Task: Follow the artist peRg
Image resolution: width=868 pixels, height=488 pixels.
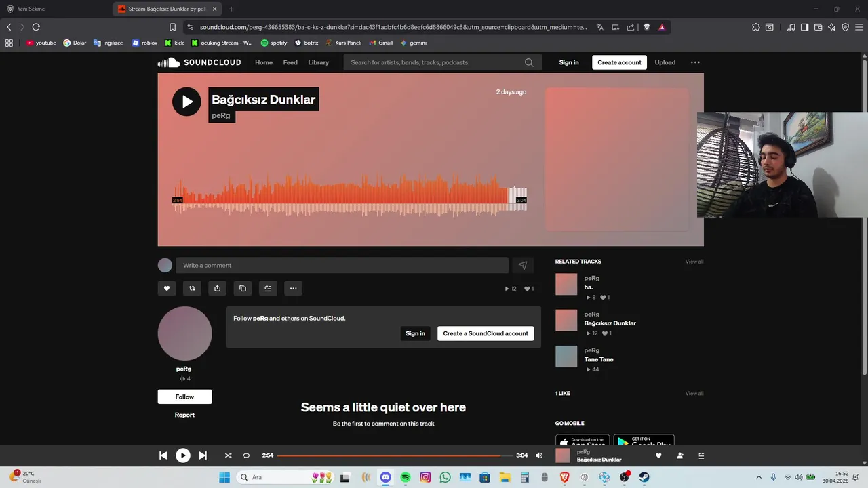Action: tap(184, 396)
